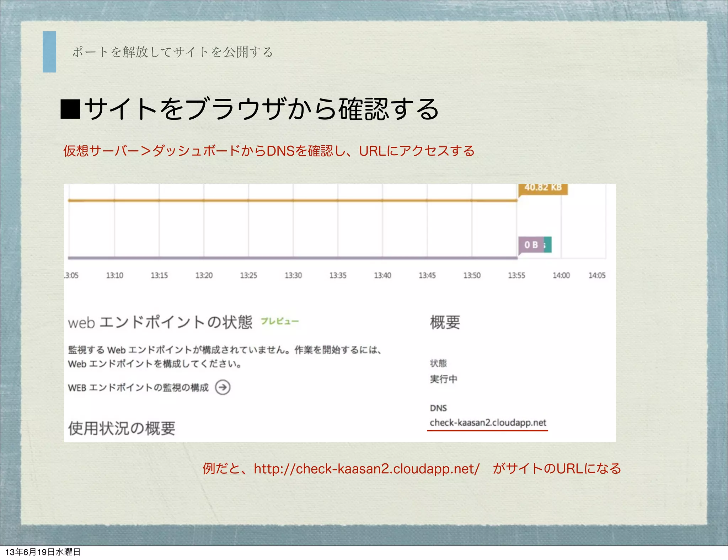Click the http://check-kaasan2.cloudapp.net/ URL text
This screenshot has height=560, width=728.
click(366, 469)
